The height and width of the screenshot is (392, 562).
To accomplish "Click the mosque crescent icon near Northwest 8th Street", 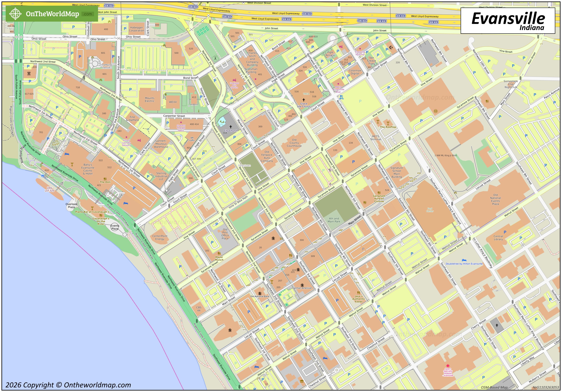I will point(391,47).
